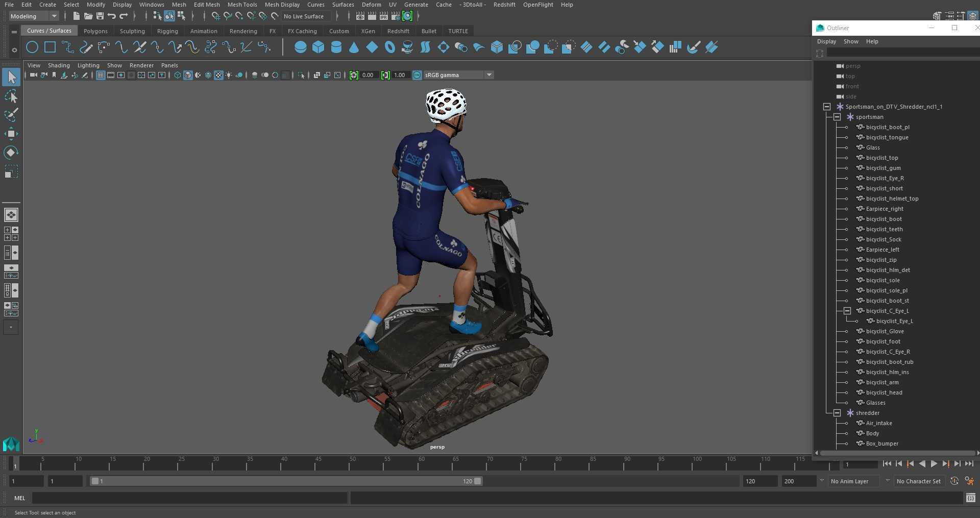Image resolution: width=980 pixels, height=518 pixels.
Task: Collapse the shredder group
Action: (x=837, y=413)
